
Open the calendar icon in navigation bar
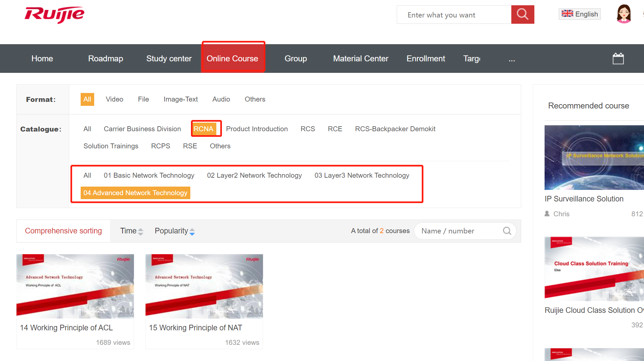pyautogui.click(x=618, y=59)
